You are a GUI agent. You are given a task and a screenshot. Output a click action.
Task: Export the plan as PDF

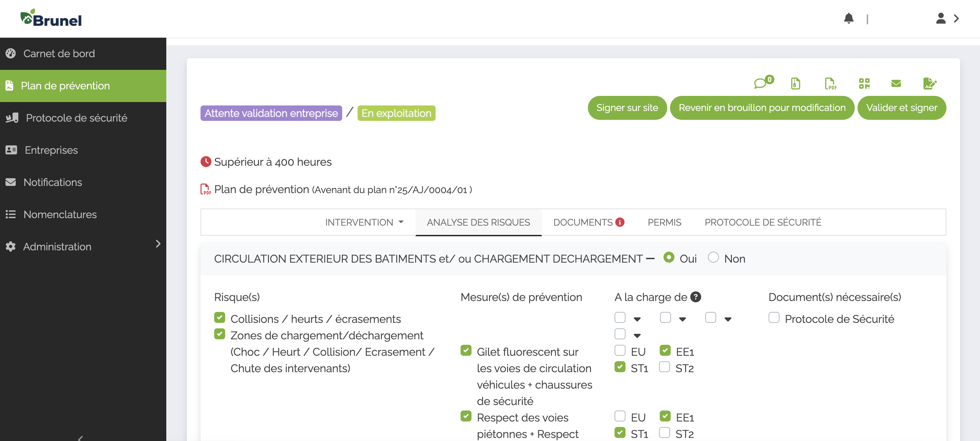pyautogui.click(x=830, y=84)
